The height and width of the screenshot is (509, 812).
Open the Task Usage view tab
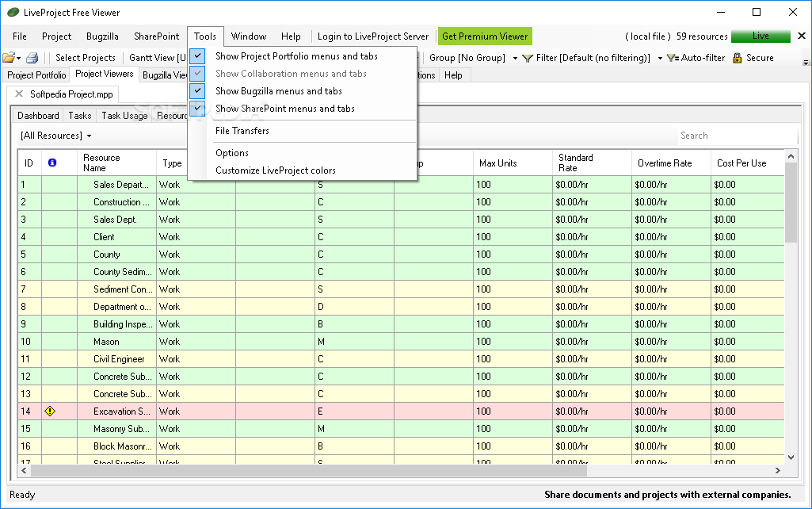pyautogui.click(x=124, y=116)
